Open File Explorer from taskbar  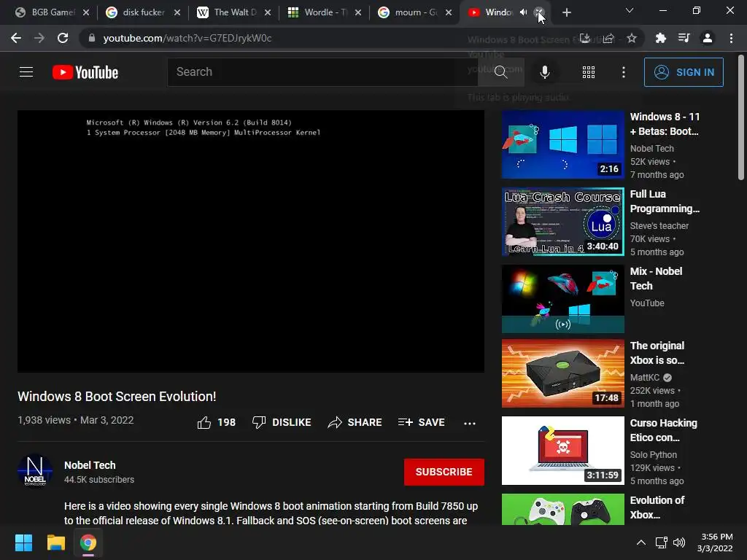tap(55, 542)
